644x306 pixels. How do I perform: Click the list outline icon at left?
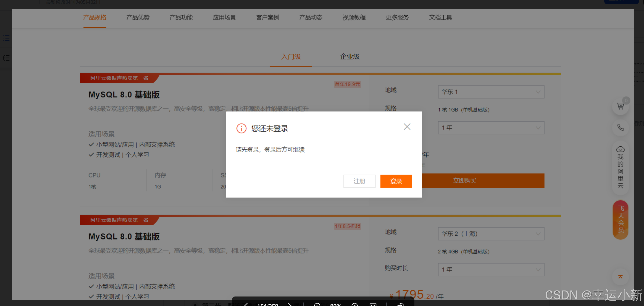coord(6,38)
